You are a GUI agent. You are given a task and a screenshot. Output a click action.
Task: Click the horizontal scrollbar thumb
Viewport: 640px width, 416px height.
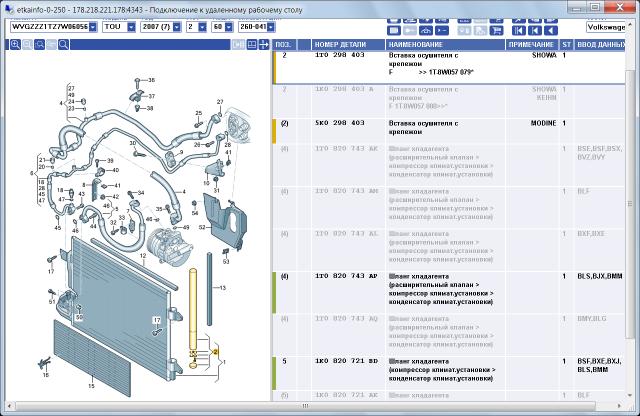(305, 406)
